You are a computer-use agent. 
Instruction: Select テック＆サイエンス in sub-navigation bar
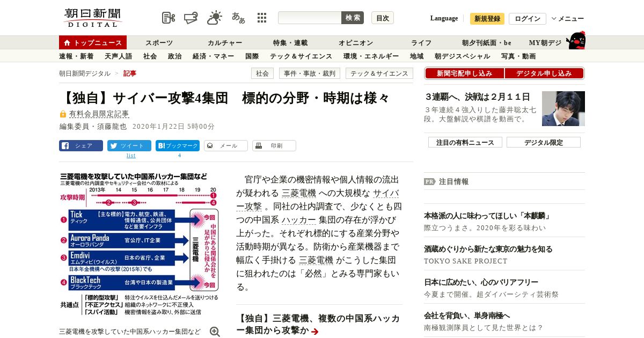point(301,56)
